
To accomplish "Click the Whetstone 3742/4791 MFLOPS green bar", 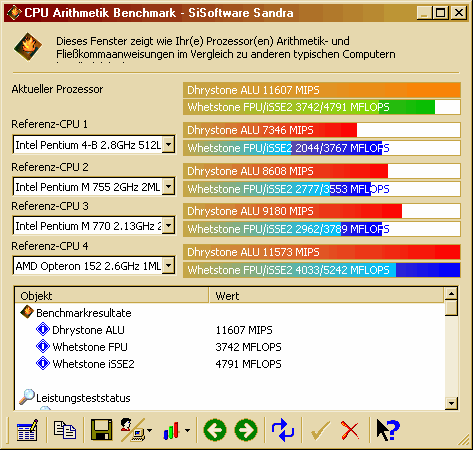I will 322,107.
